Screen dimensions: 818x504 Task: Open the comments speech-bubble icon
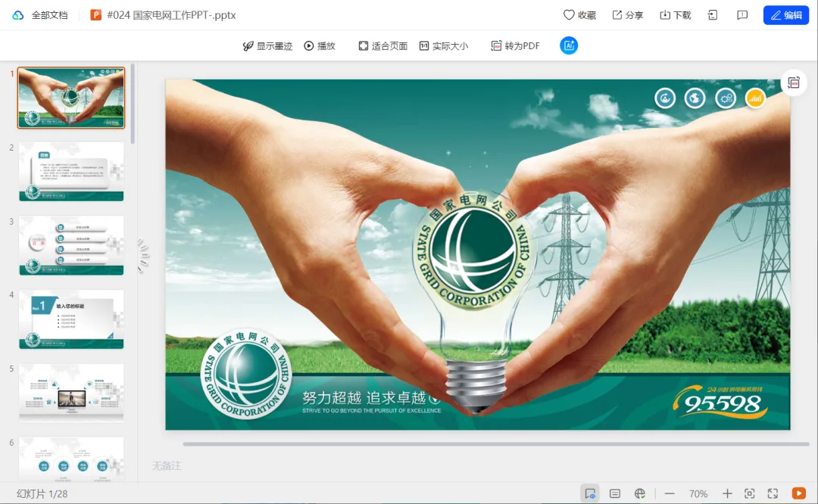tap(742, 15)
